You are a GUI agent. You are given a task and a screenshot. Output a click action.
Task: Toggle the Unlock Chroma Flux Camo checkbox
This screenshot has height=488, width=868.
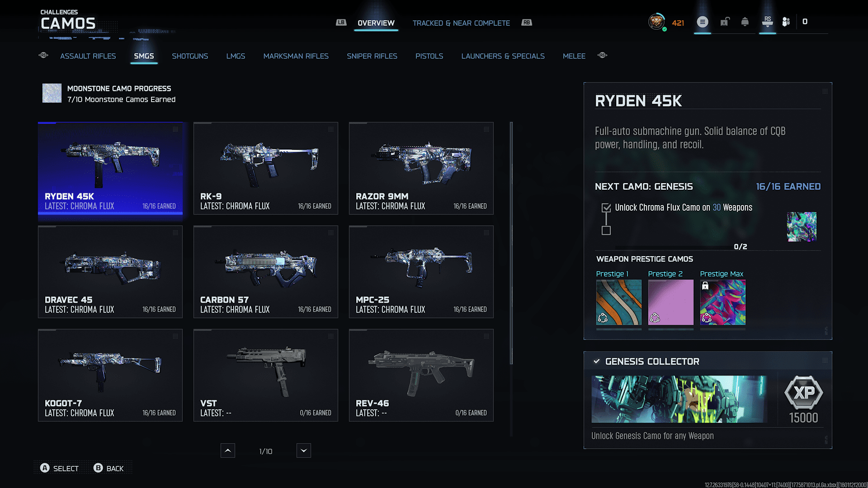[606, 208]
